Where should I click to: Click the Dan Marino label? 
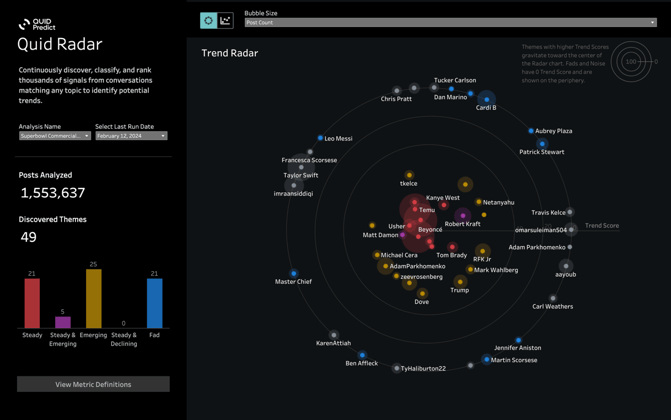point(450,97)
